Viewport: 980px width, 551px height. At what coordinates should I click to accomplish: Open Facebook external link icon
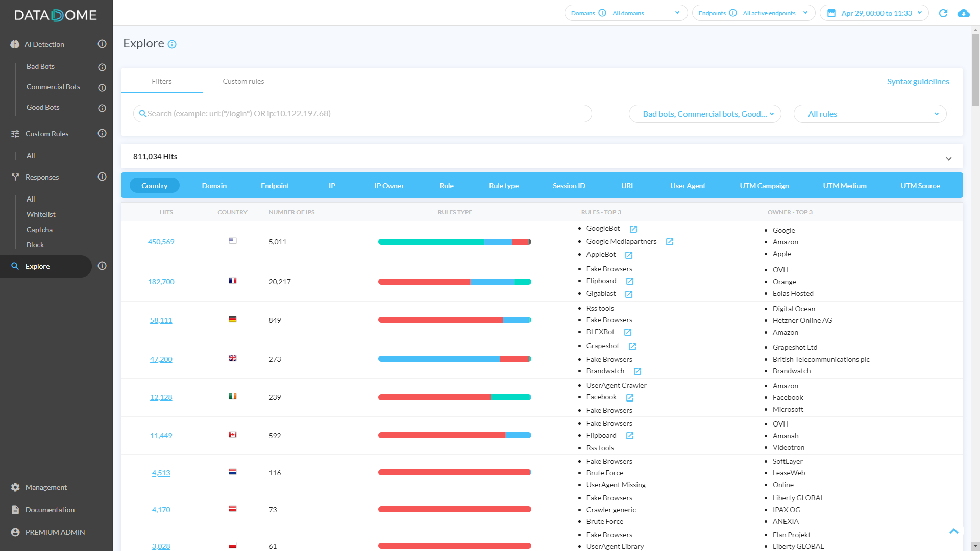pos(630,397)
